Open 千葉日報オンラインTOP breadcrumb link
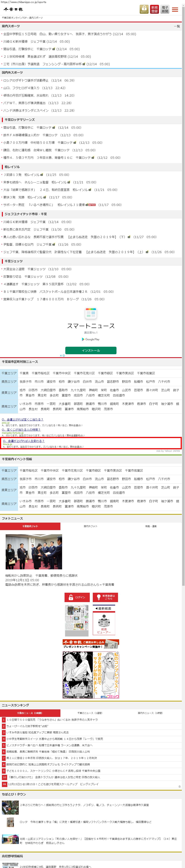Viewport: 185px width, 868px height. [14, 17]
